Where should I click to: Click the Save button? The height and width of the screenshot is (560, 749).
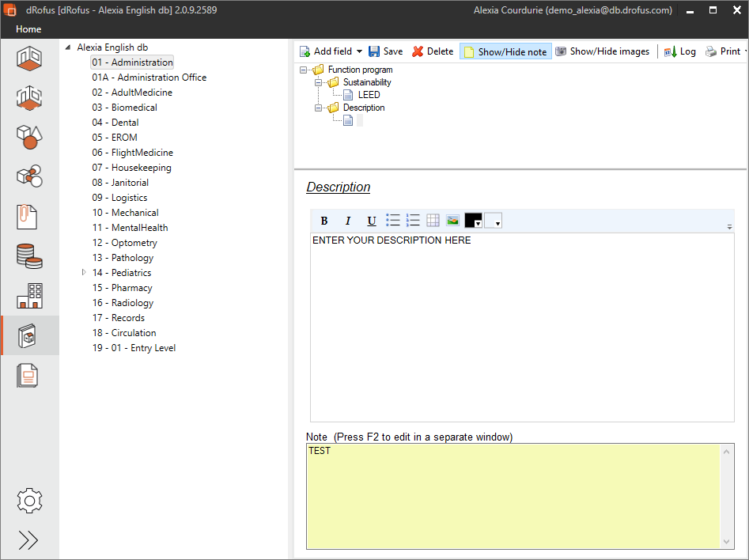[x=385, y=51]
